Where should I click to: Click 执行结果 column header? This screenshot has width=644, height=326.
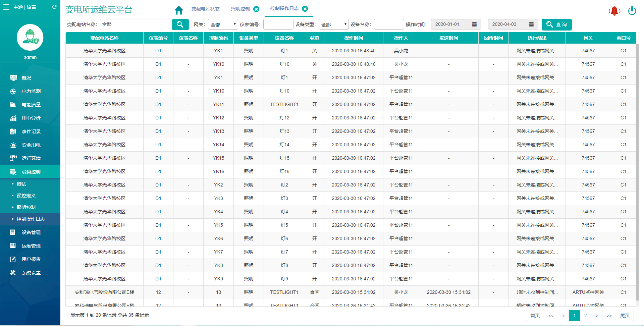537,38
